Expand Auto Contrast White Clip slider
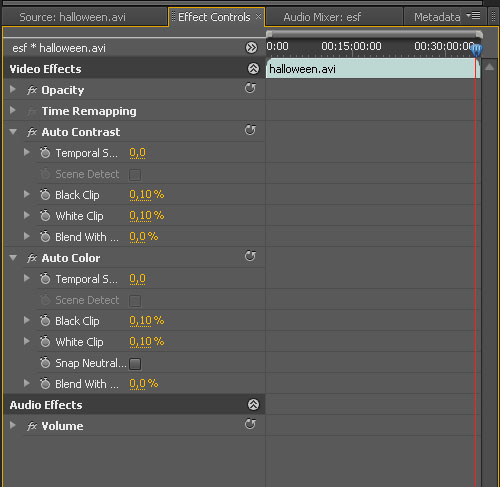500x487 pixels. 27,215
